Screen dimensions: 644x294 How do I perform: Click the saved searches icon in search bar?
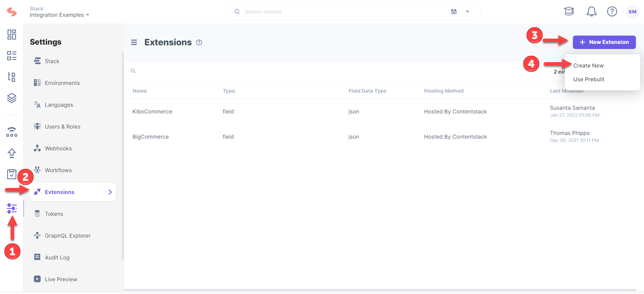click(454, 12)
